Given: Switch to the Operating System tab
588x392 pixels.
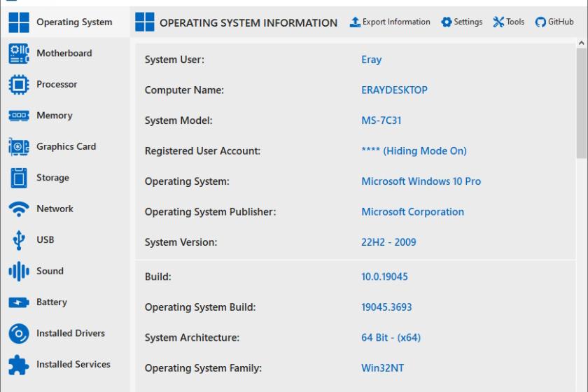Looking at the screenshot, I should click(65, 22).
